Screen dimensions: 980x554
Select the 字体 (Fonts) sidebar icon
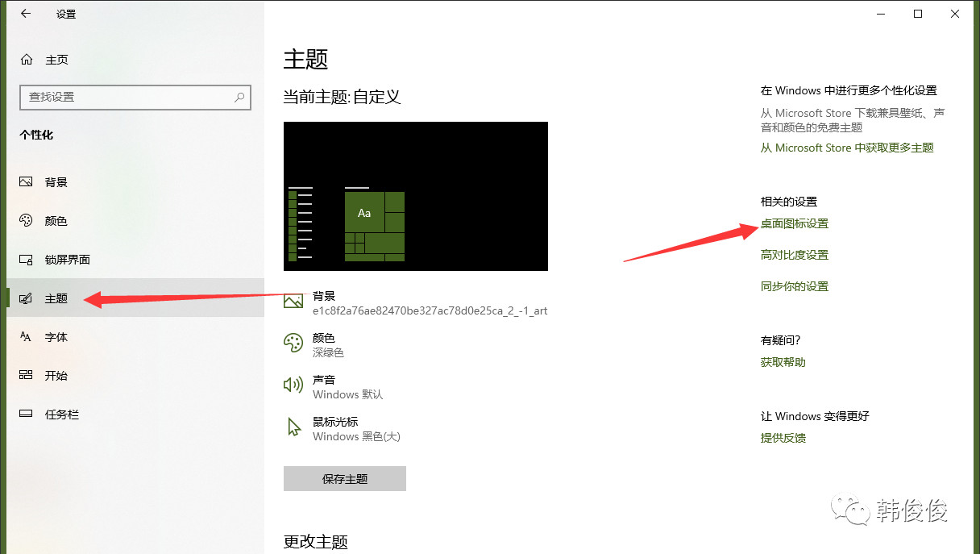(x=25, y=337)
